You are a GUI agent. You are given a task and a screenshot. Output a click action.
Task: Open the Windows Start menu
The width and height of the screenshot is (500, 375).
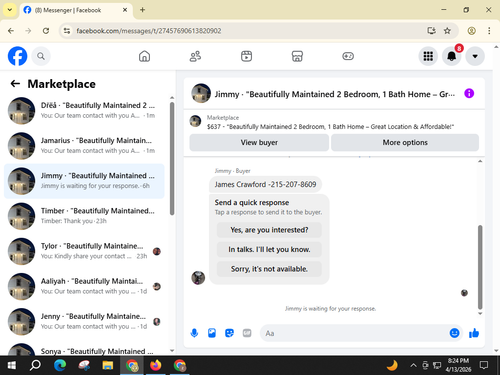pyautogui.click(x=11, y=365)
